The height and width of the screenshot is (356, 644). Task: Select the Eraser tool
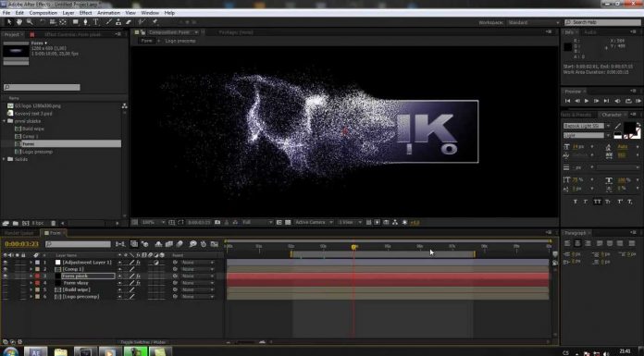[x=128, y=22]
